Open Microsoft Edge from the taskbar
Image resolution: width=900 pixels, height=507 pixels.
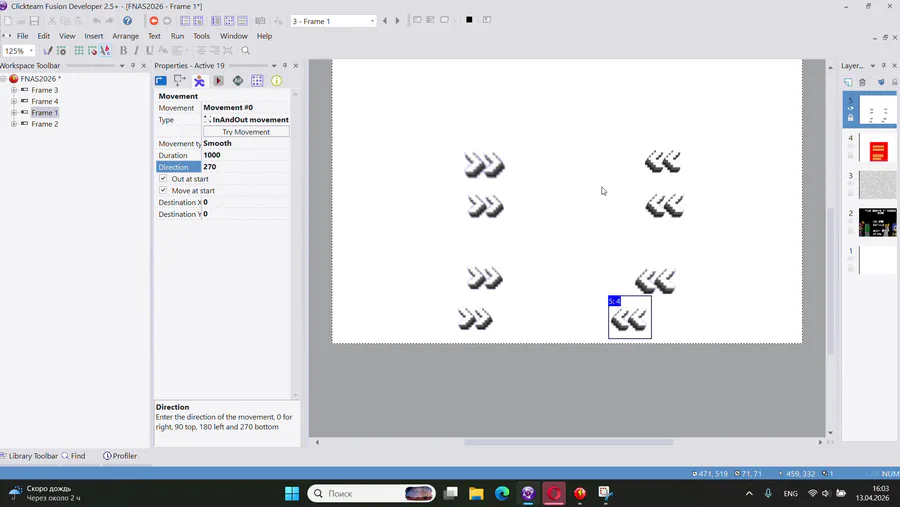coord(502,493)
